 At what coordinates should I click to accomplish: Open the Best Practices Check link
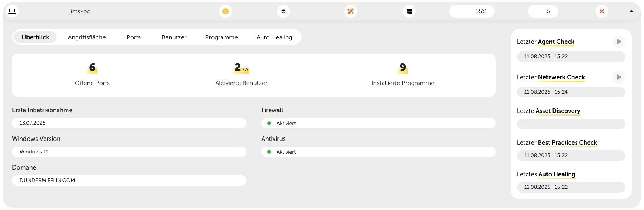[567, 142]
